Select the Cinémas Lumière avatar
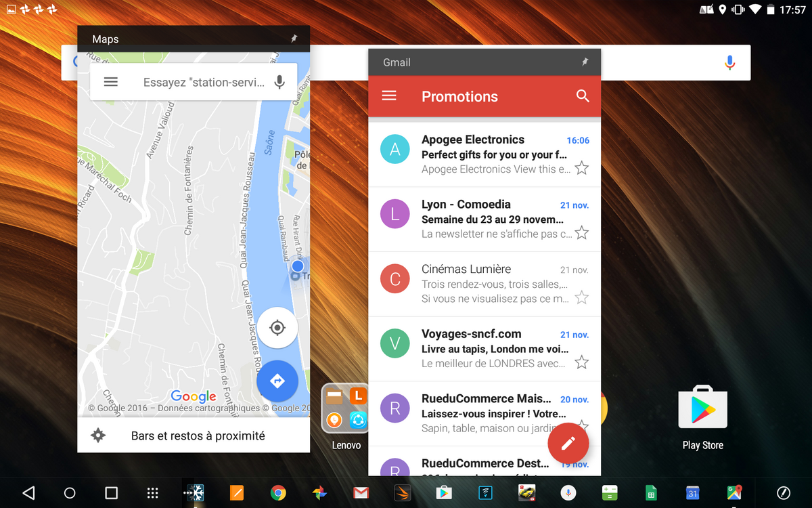The height and width of the screenshot is (508, 812). (395, 279)
